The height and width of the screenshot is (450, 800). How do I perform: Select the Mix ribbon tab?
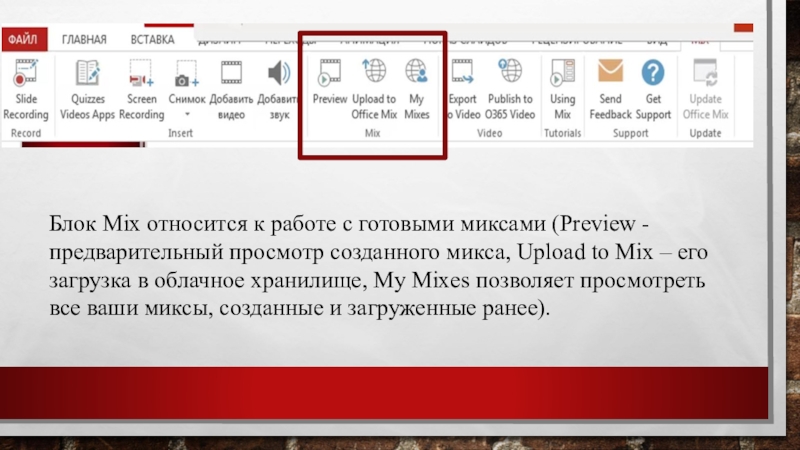point(700,42)
